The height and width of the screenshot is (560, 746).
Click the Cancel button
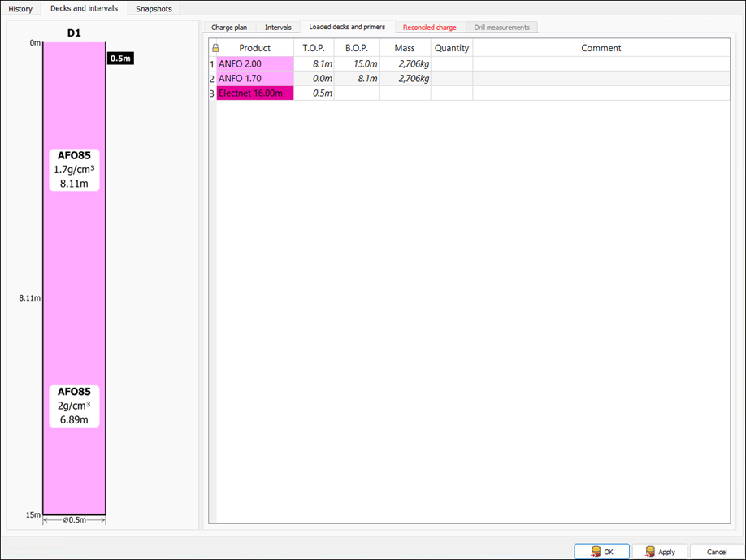point(717,552)
